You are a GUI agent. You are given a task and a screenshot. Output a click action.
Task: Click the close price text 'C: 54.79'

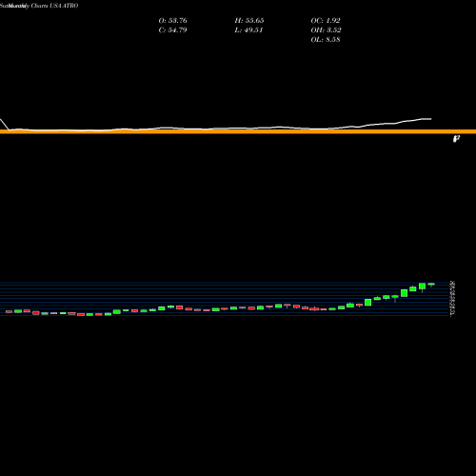coord(172,30)
